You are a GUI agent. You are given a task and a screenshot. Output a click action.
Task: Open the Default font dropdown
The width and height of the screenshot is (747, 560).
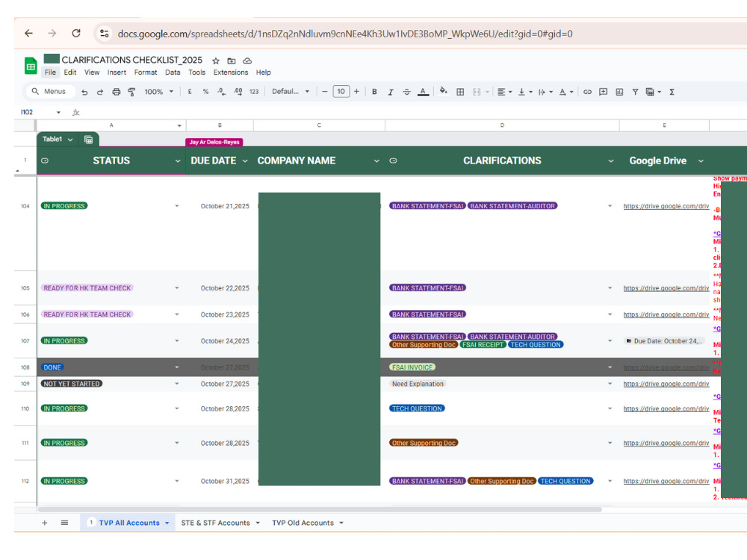pos(291,91)
